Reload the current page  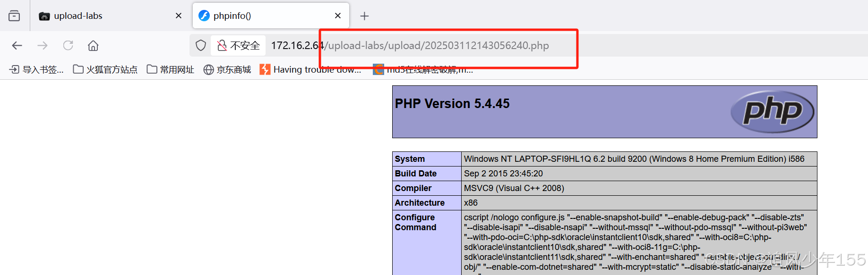click(x=68, y=45)
